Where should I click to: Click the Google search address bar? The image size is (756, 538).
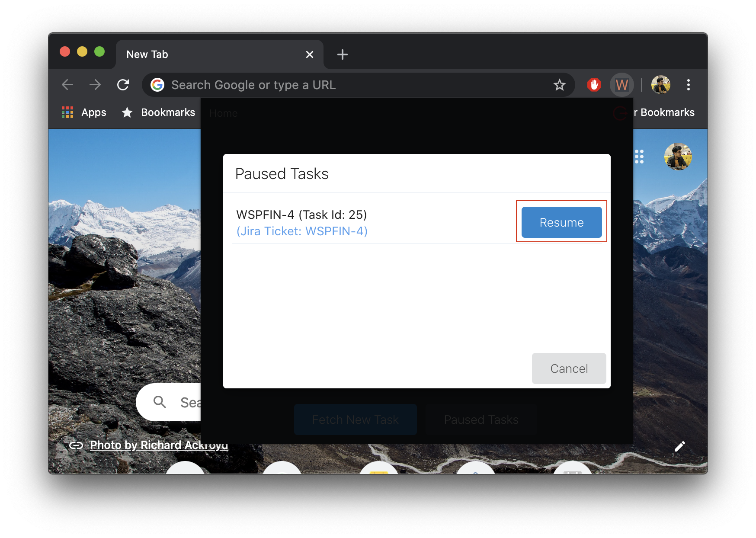(x=303, y=85)
